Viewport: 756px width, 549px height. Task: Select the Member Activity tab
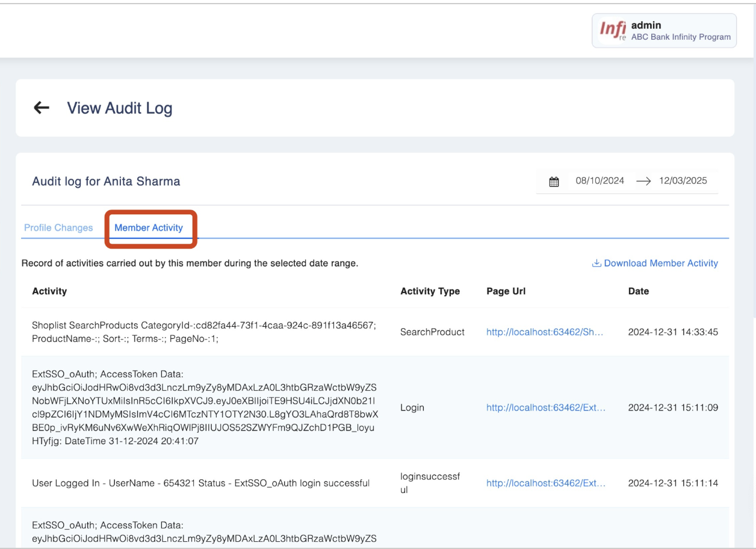[149, 228]
